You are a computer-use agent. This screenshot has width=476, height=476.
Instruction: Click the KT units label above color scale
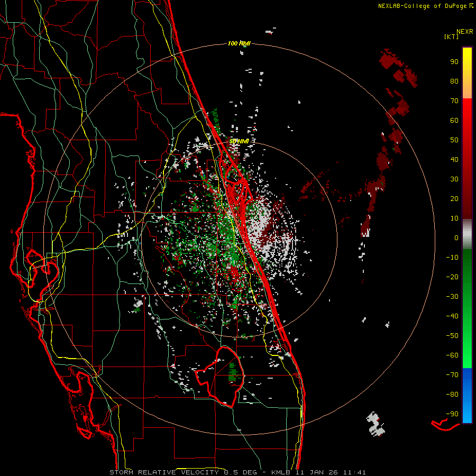tap(452, 36)
